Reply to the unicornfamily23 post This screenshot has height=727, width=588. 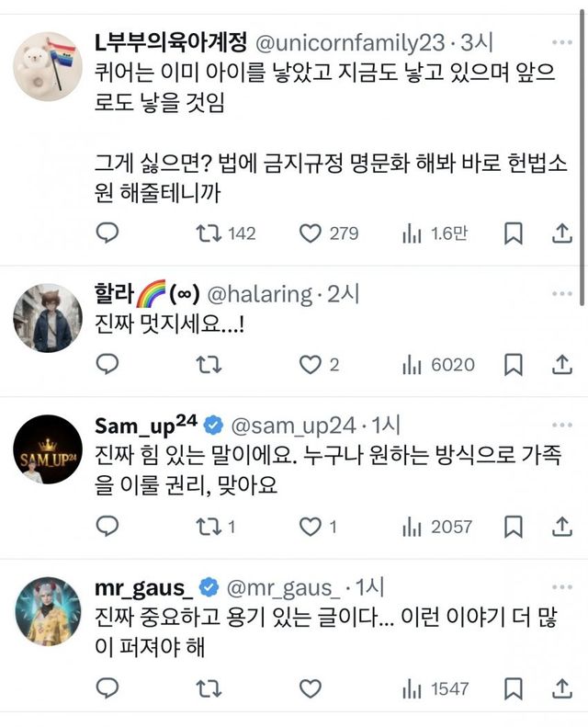[108, 233]
